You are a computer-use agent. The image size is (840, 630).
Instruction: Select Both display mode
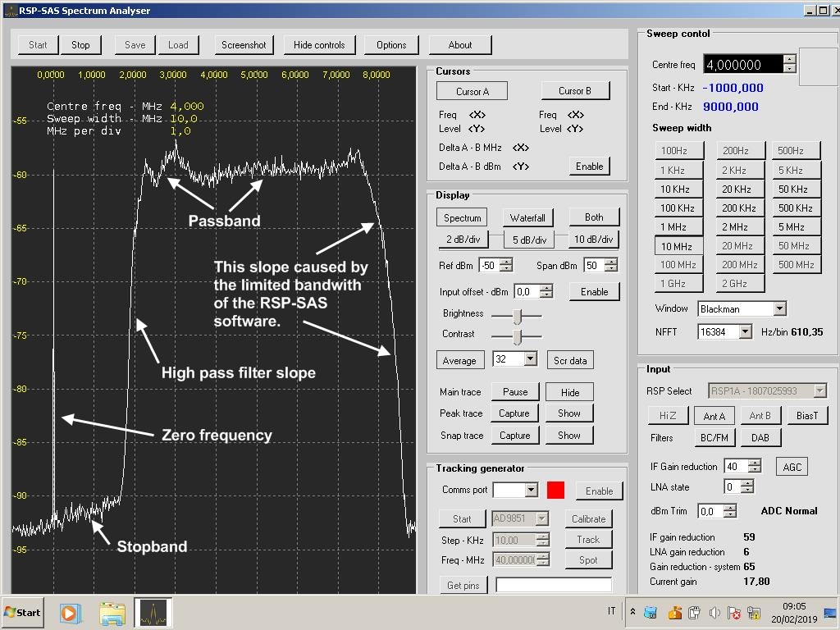click(x=594, y=217)
